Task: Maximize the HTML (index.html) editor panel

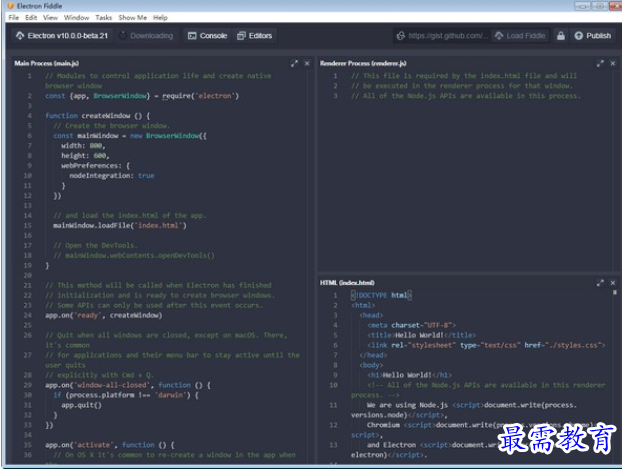Action: click(600, 283)
